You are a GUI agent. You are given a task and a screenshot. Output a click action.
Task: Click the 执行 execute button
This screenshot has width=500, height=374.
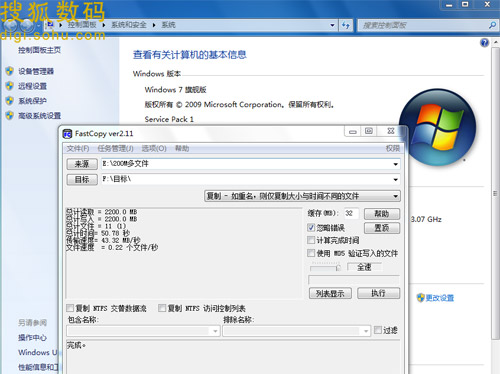(378, 293)
